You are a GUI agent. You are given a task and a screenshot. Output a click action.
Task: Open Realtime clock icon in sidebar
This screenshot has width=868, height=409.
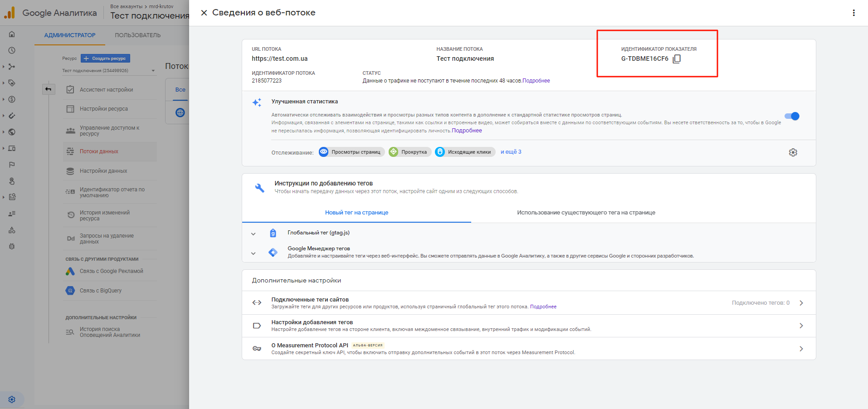[12, 50]
